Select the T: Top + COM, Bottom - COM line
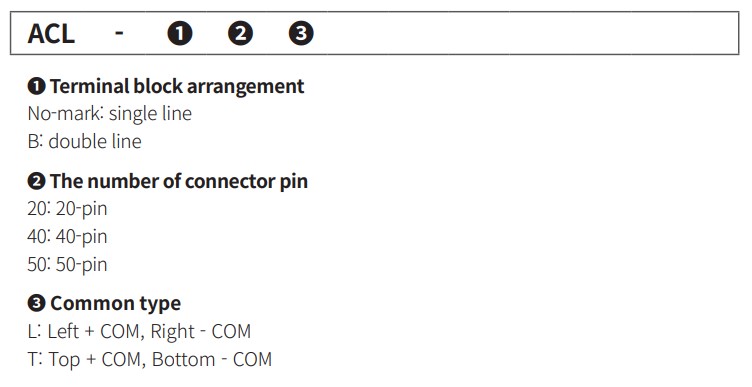752x387 pixels. 150,360
